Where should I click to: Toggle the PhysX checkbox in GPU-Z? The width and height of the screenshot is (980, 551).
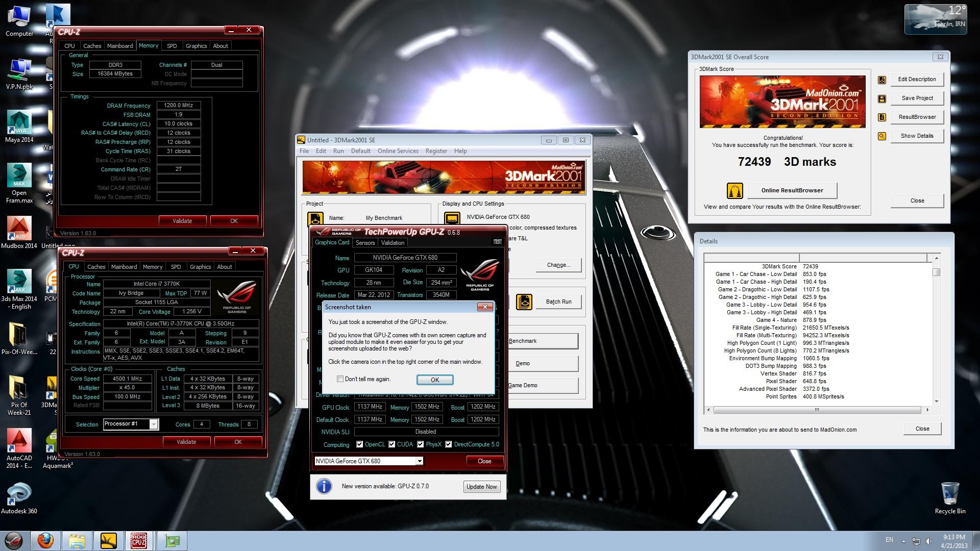coord(420,444)
